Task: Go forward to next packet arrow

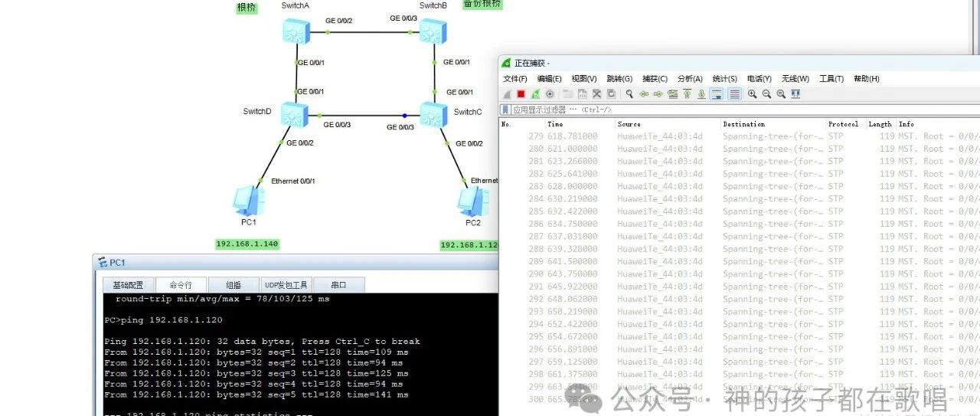Action: (658, 94)
